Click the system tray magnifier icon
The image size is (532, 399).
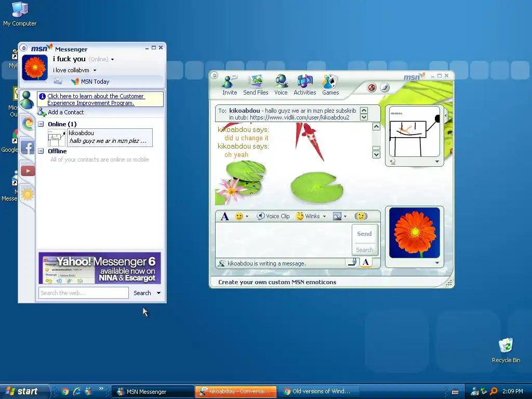click(494, 391)
